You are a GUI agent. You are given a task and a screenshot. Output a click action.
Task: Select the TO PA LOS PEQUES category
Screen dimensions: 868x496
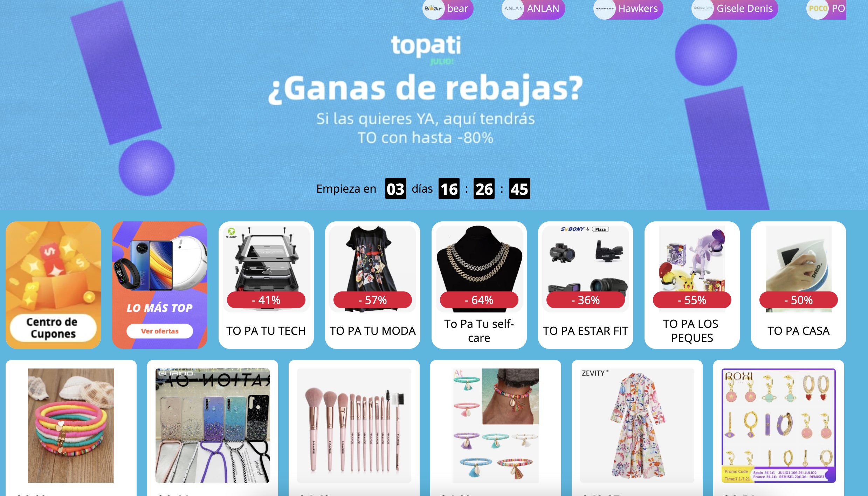tap(692, 285)
